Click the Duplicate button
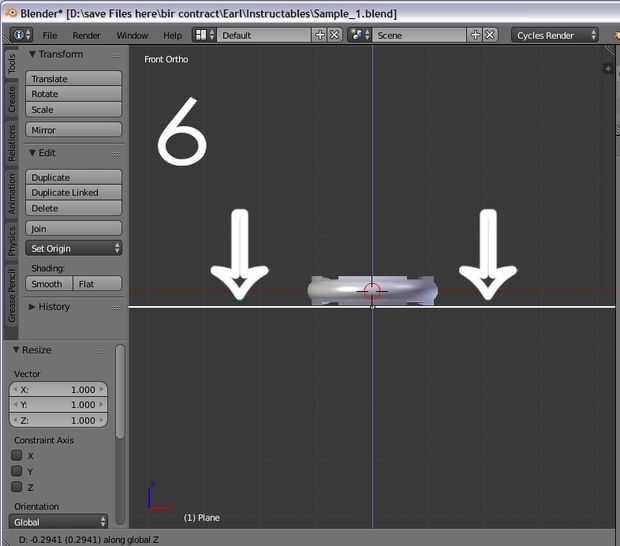The width and height of the screenshot is (620, 546). coord(74,177)
